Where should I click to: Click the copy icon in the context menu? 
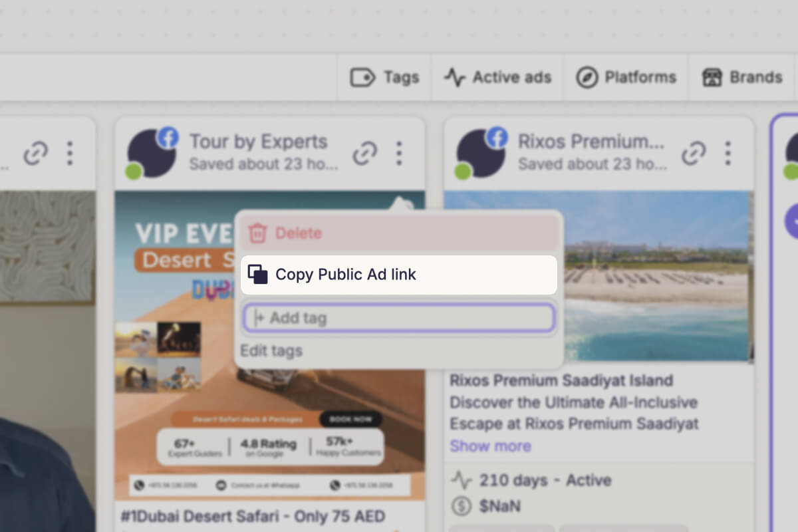[x=257, y=274]
